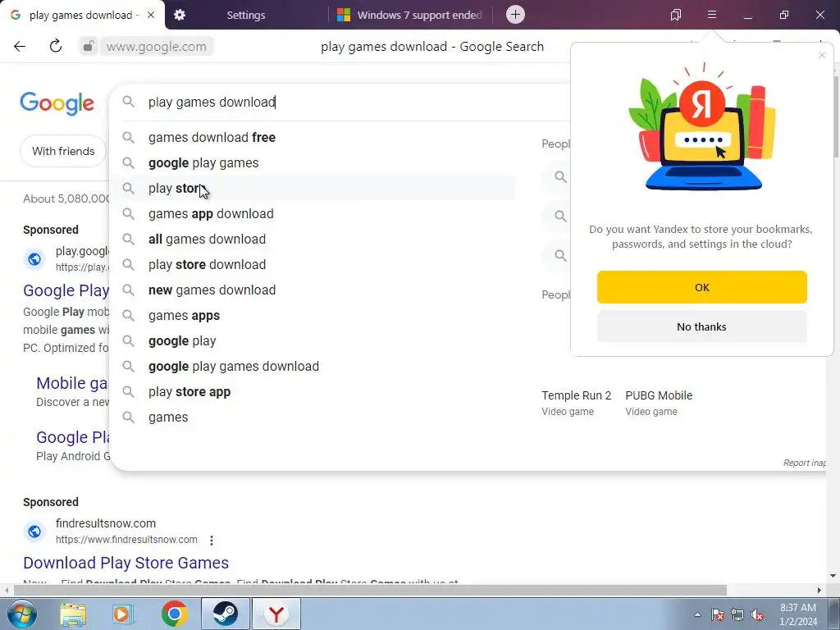This screenshot has width=840, height=630.
Task: Switch to Windows 7 support ended tab
Action: (x=410, y=15)
